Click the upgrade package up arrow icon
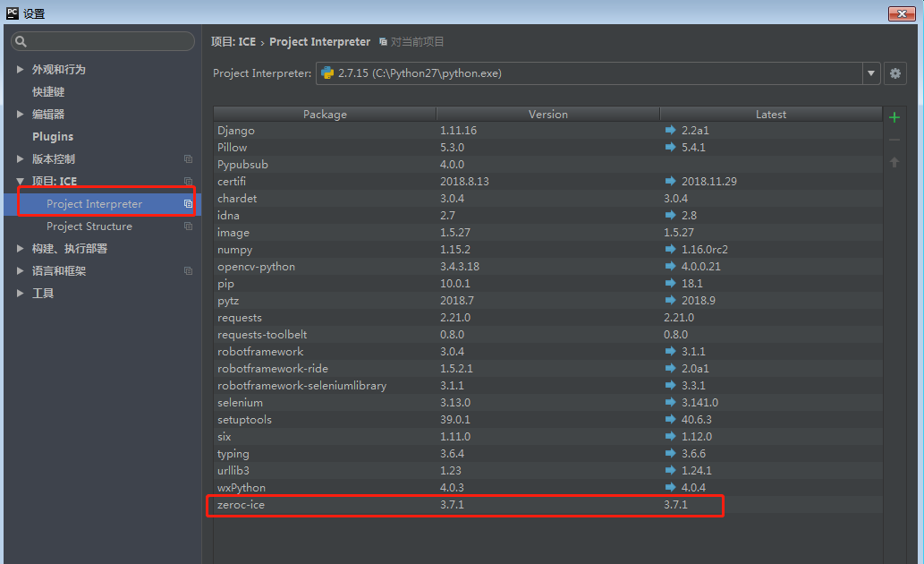 tap(894, 162)
